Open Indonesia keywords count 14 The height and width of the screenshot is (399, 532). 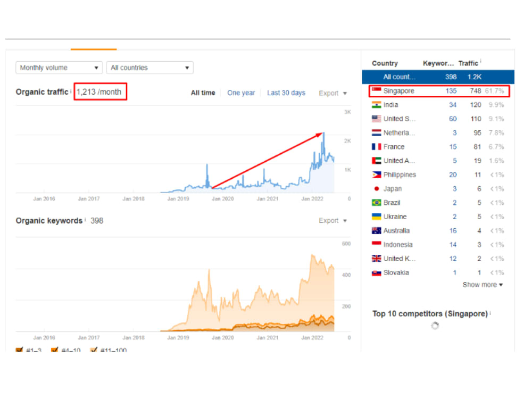pos(453,245)
